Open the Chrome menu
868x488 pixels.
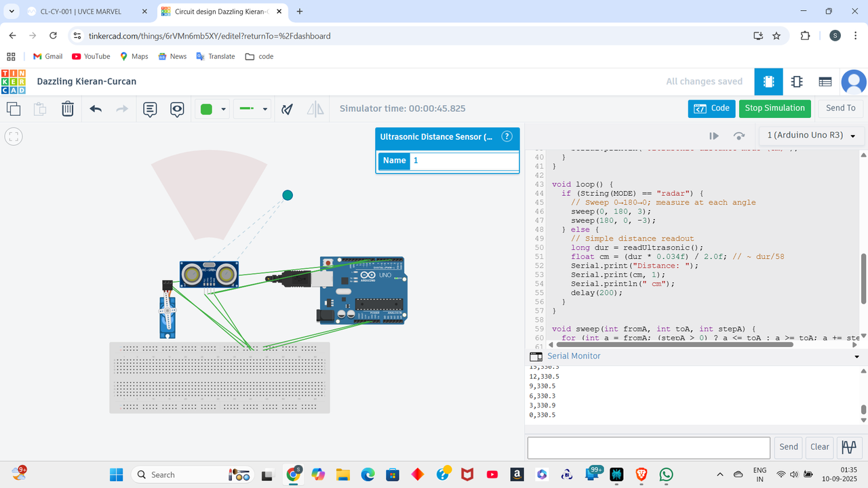point(856,36)
